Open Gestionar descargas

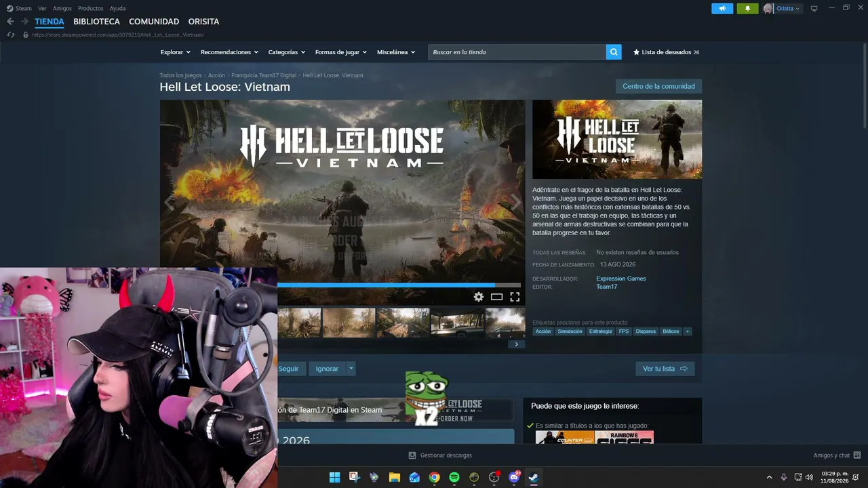pos(440,455)
